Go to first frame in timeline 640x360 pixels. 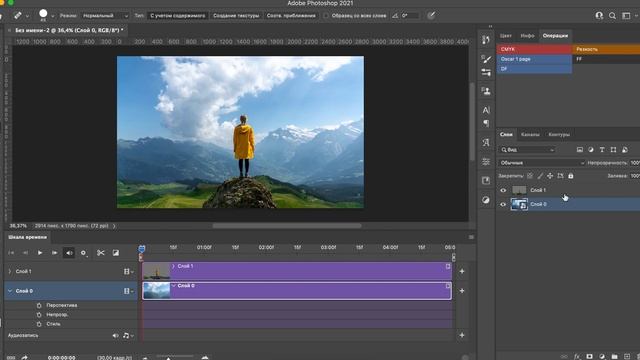click(x=11, y=253)
